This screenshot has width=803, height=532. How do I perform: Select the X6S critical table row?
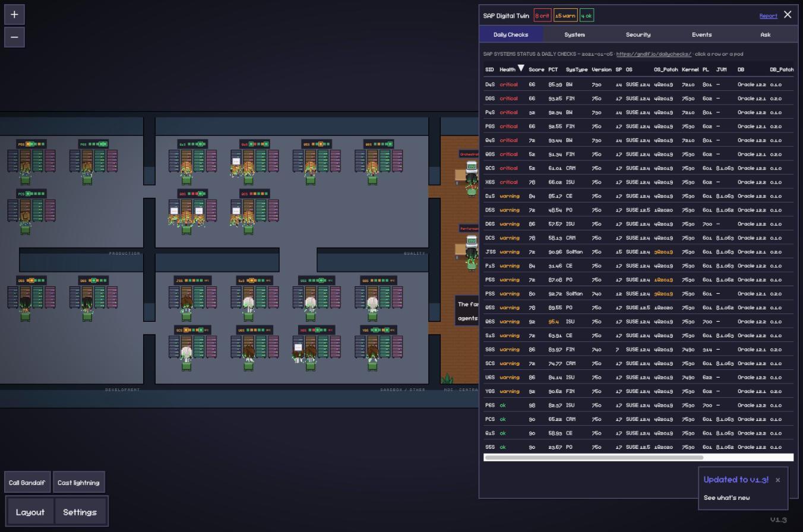coord(638,182)
